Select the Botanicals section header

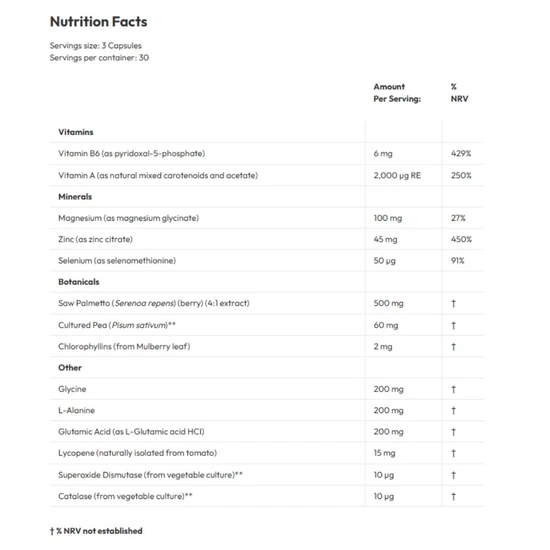pyautogui.click(x=79, y=282)
